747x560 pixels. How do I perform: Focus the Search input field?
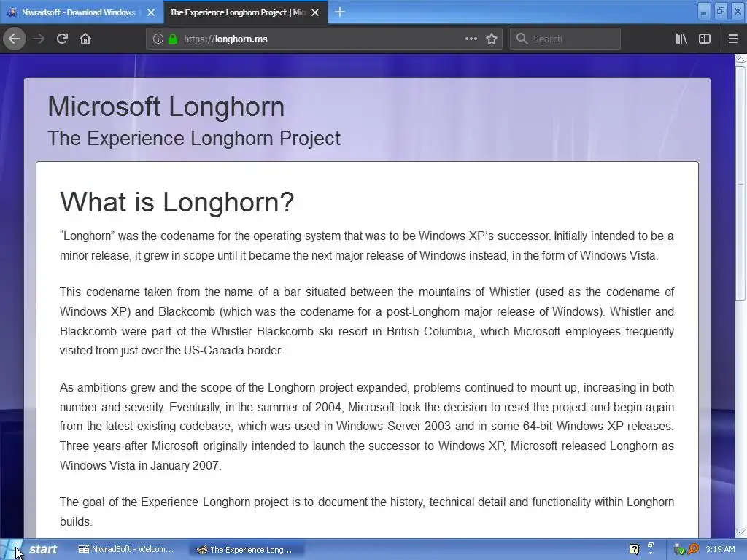point(565,39)
